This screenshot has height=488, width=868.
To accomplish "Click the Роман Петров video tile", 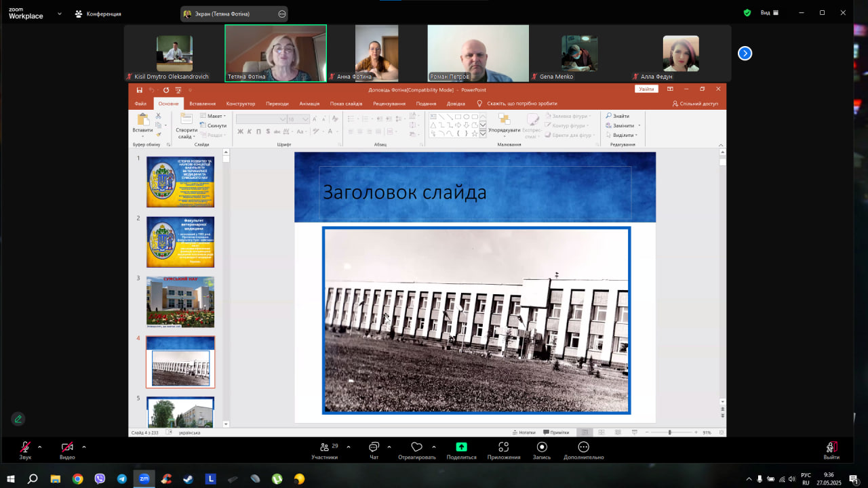I will (x=478, y=54).
